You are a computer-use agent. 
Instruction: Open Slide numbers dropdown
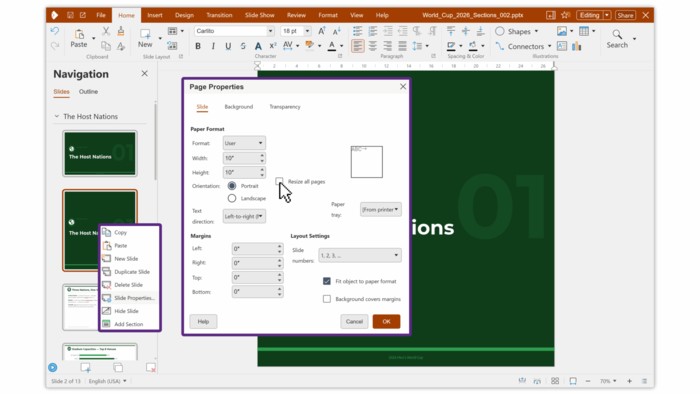pos(359,255)
